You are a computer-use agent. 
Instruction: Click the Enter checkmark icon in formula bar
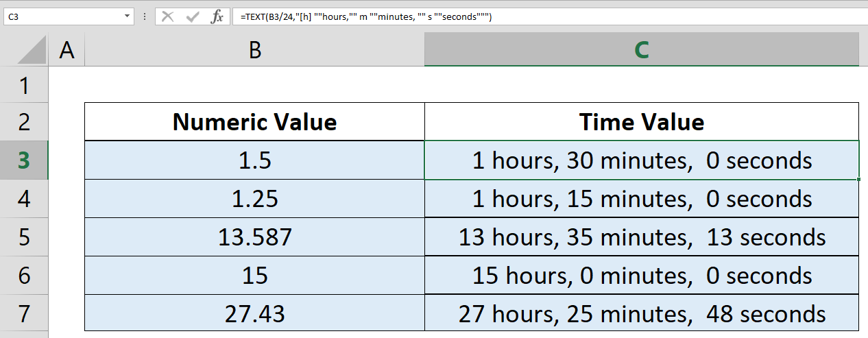(193, 16)
